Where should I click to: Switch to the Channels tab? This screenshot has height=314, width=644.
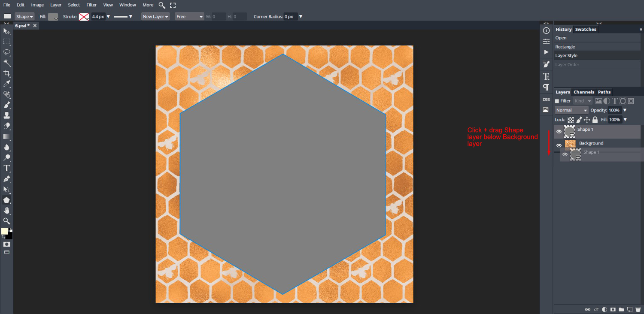click(584, 92)
